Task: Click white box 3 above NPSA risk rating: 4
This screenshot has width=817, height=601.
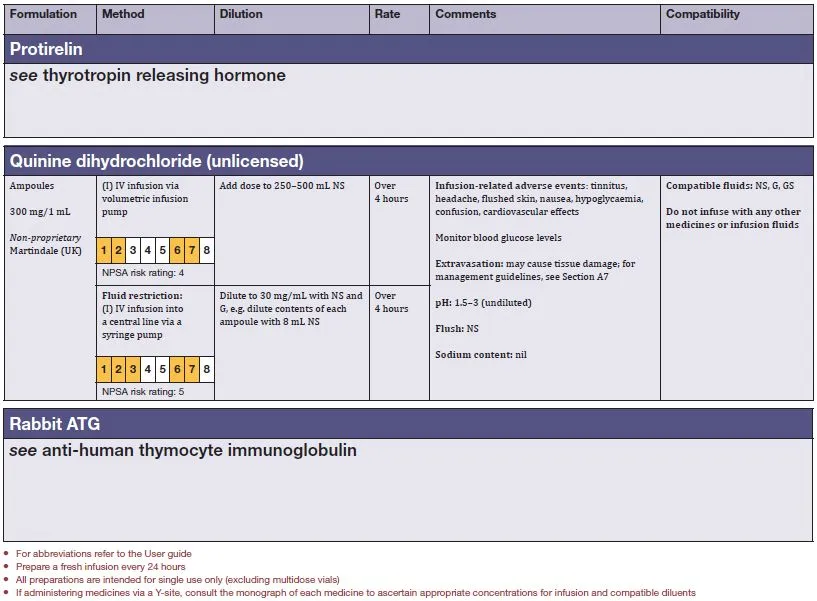Action: [x=133, y=250]
